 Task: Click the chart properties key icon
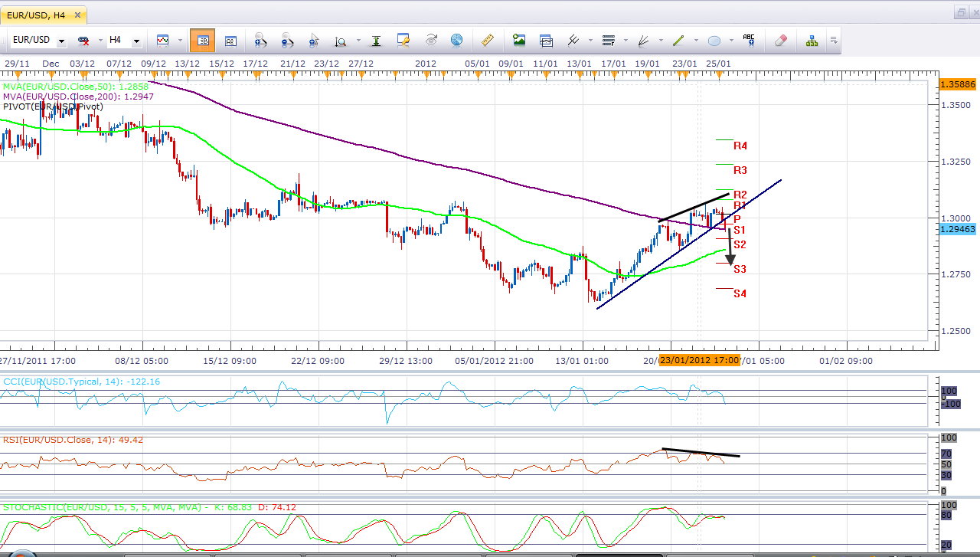(x=403, y=41)
